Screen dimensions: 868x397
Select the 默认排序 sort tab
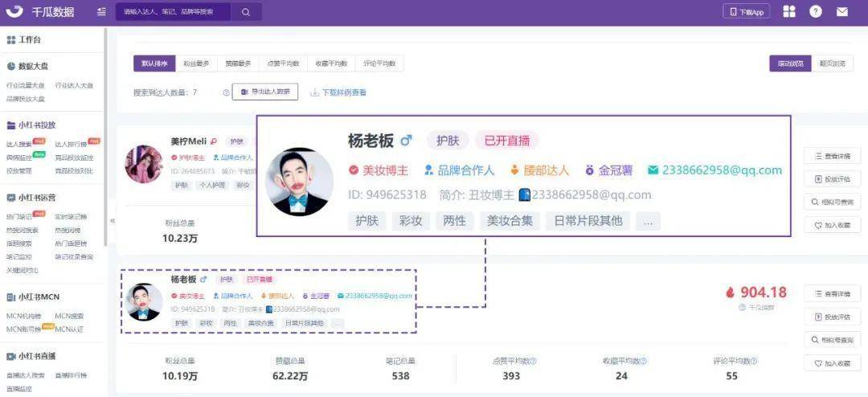point(154,63)
